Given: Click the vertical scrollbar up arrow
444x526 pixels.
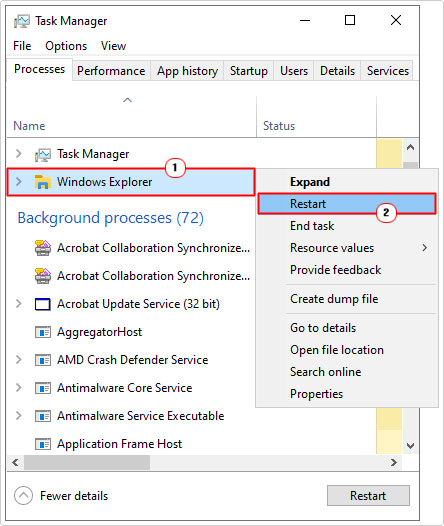Looking at the screenshot, I should 410,148.
